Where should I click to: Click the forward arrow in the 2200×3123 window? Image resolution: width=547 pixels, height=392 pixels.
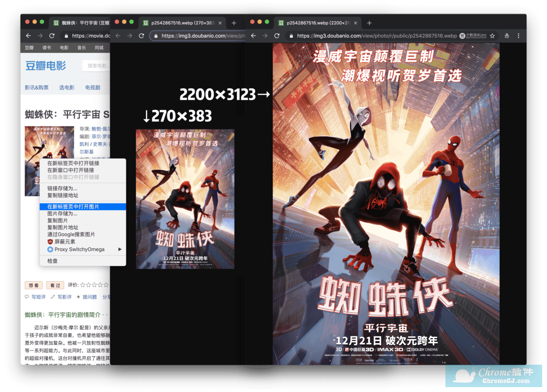(x=265, y=36)
